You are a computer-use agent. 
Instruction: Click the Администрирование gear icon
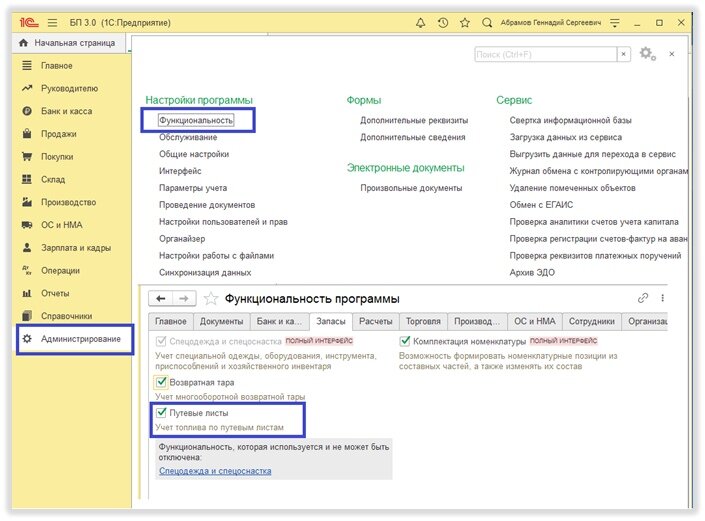tap(27, 338)
